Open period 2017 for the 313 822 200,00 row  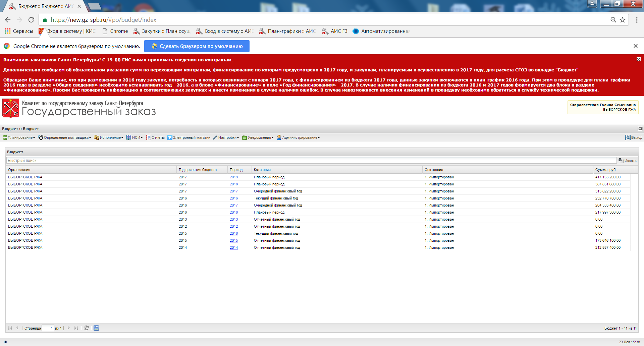(234, 191)
